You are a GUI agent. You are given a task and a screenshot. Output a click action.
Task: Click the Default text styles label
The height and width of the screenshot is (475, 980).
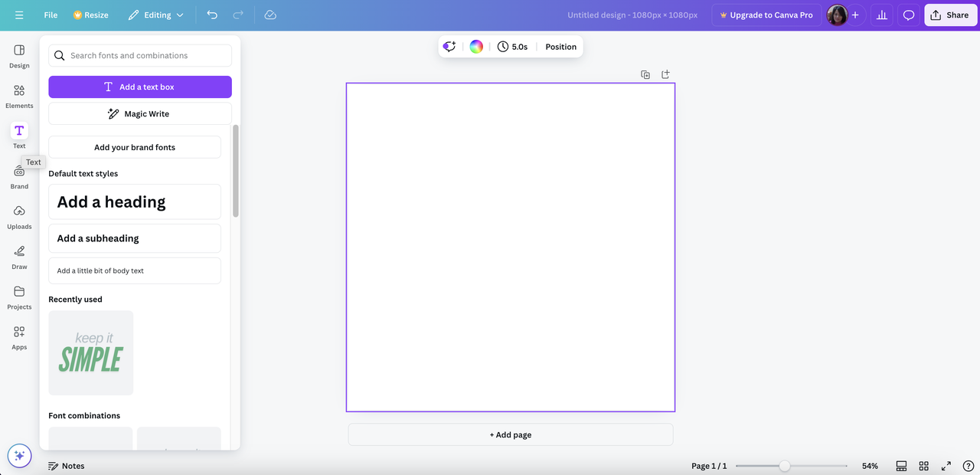click(83, 173)
